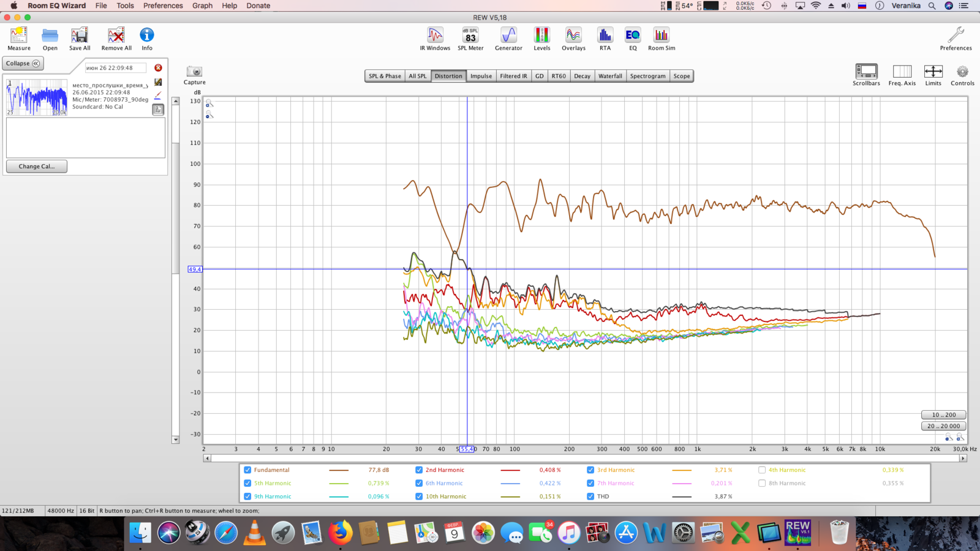
Task: Set range with 20 .. 20 000 button
Action: click(944, 426)
